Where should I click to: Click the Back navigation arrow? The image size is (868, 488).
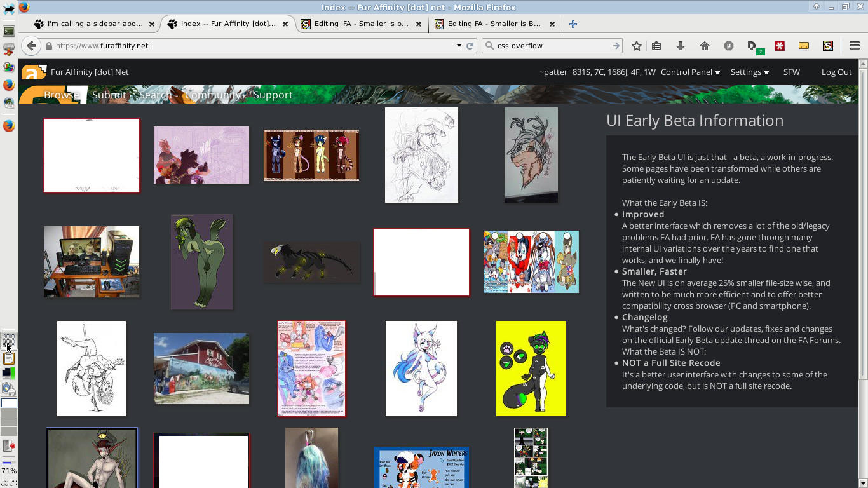[x=31, y=46]
